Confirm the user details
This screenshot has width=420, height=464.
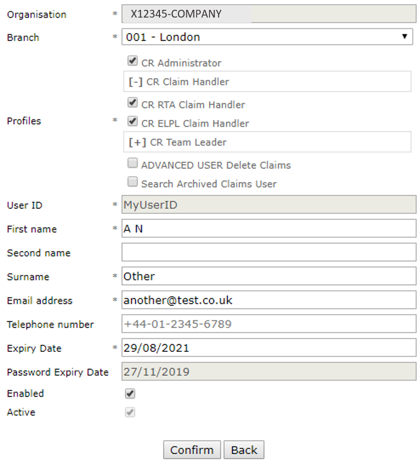192,450
